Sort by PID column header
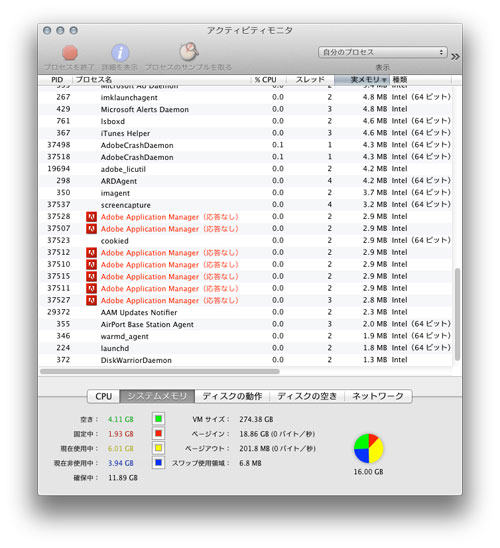The height and width of the screenshot is (548, 500). (x=57, y=80)
